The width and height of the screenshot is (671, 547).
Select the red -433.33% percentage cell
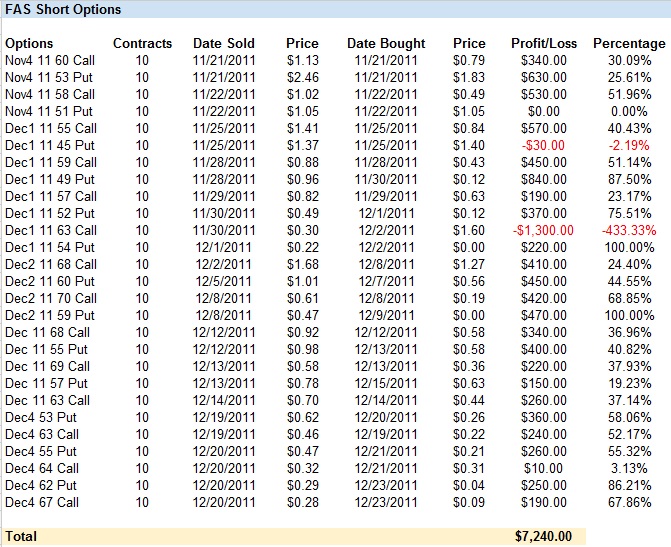628,230
